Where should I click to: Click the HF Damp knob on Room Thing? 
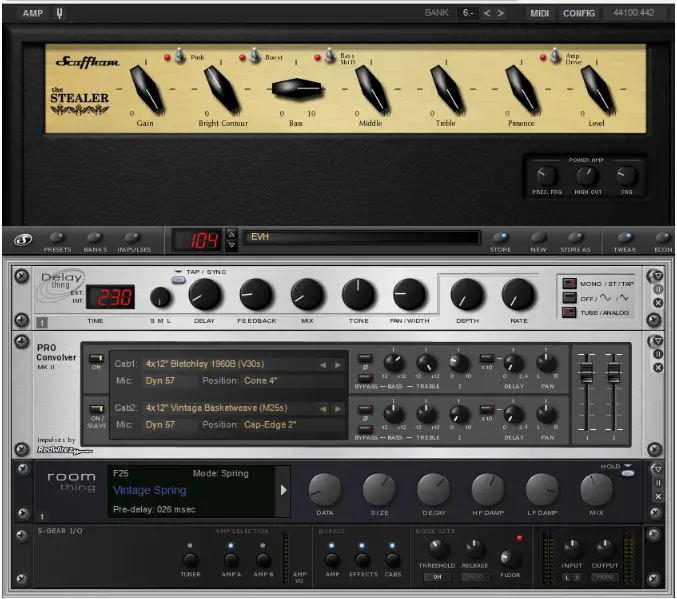pyautogui.click(x=488, y=490)
